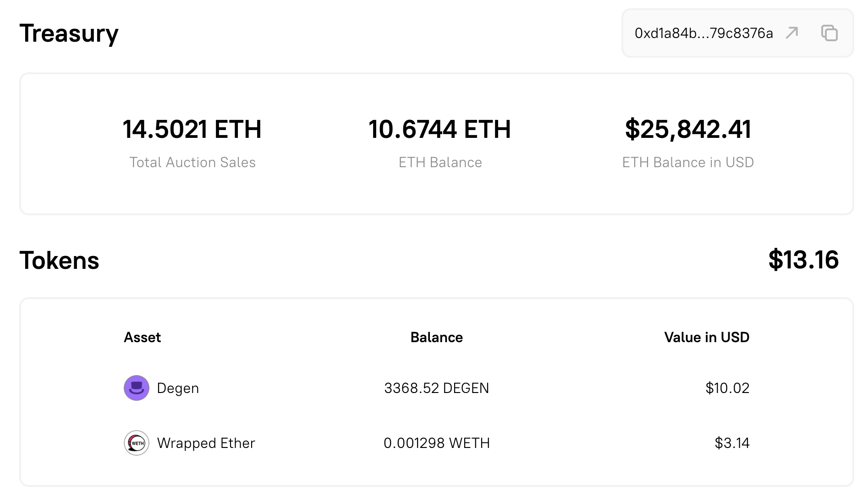Click the Balance column header
The height and width of the screenshot is (502, 868).
[x=436, y=338]
